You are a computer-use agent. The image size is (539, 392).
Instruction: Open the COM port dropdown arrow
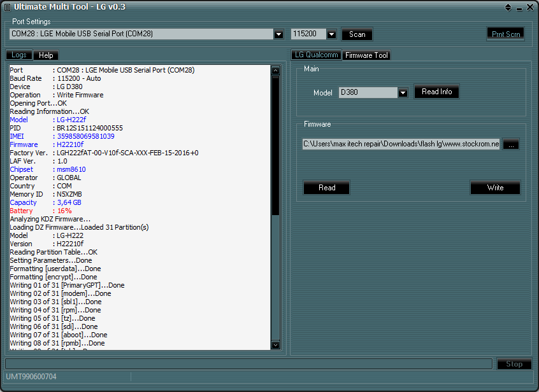tap(279, 34)
